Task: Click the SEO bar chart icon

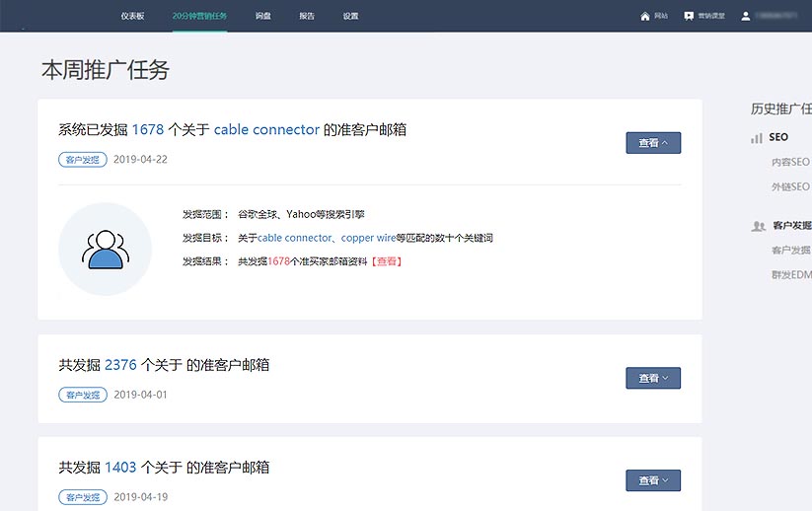Action: coord(757,138)
